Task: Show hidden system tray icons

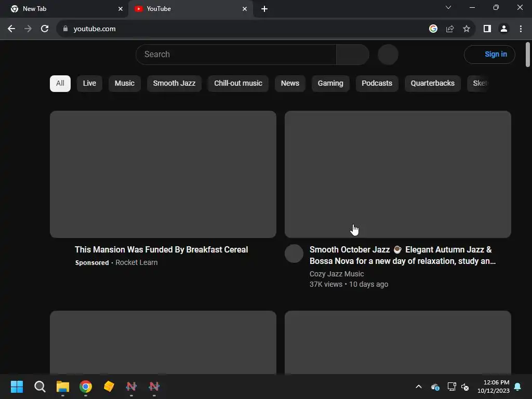Action: (x=419, y=387)
